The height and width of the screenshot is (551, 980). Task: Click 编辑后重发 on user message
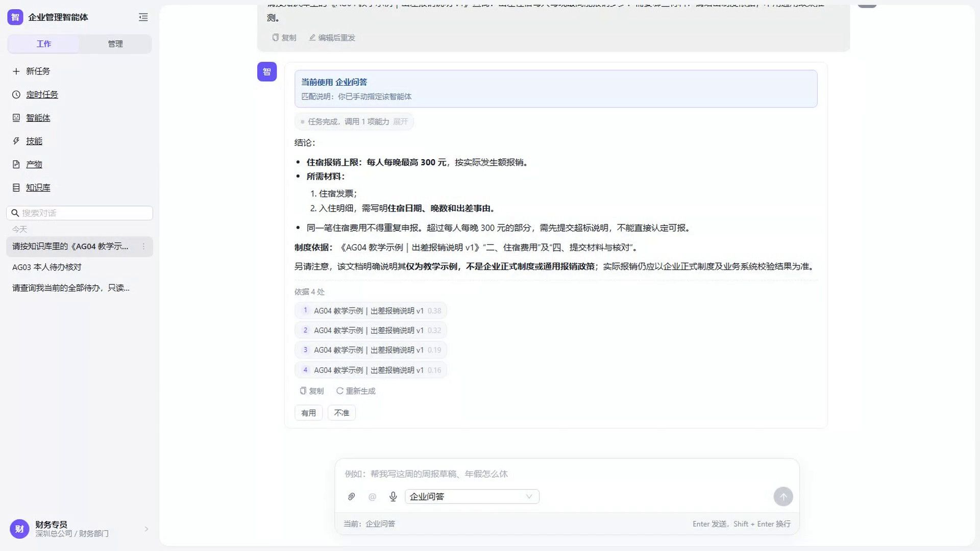pos(332,38)
